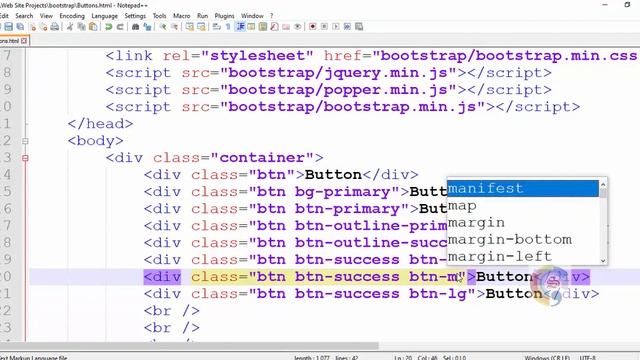Open the Plugins menu
This screenshot has width=640, height=360.
[x=224, y=16]
